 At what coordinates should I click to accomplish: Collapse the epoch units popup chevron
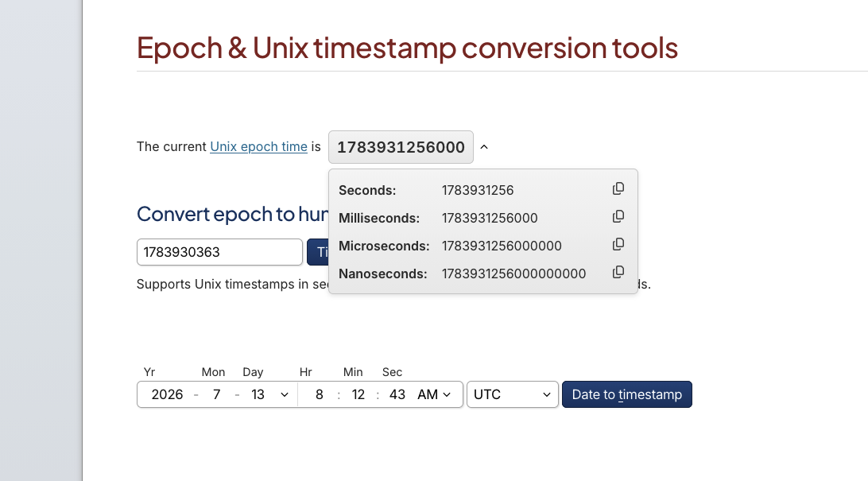(484, 147)
